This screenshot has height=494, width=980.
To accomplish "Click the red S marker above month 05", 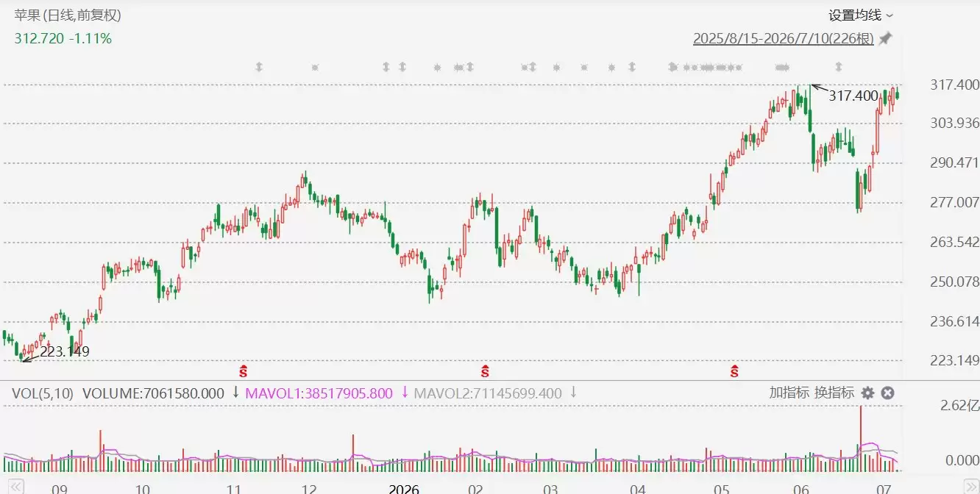I will click(734, 370).
